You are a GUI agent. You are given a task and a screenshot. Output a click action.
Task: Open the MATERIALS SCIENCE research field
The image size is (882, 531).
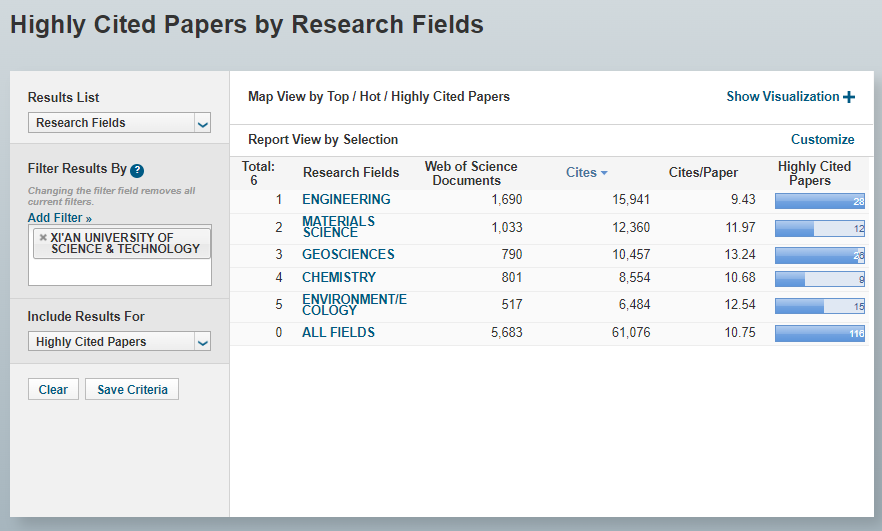(x=338, y=227)
